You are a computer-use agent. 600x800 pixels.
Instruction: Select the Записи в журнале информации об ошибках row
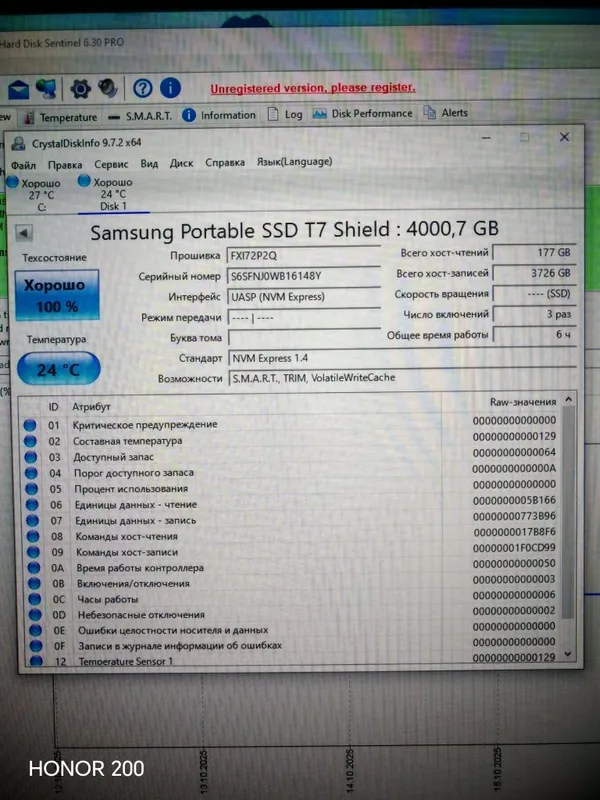coord(293,644)
